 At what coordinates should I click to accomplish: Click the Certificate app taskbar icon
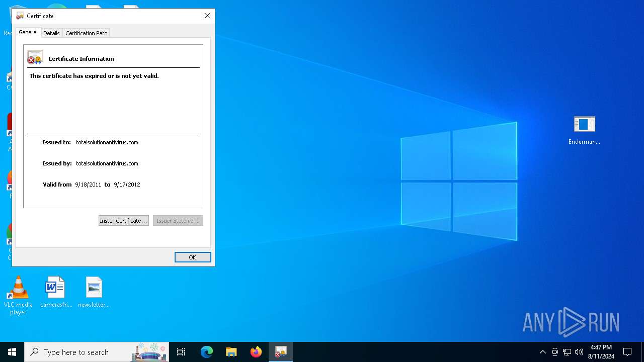[281, 352]
